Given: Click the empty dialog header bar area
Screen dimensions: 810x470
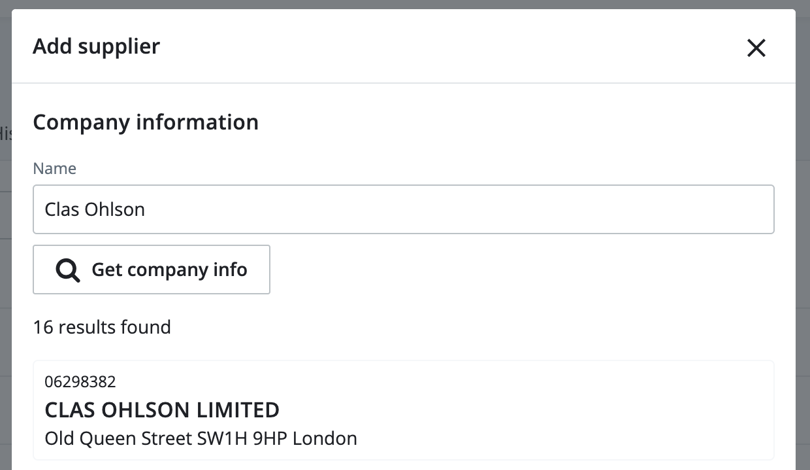Looking at the screenshot, I should (450, 46).
